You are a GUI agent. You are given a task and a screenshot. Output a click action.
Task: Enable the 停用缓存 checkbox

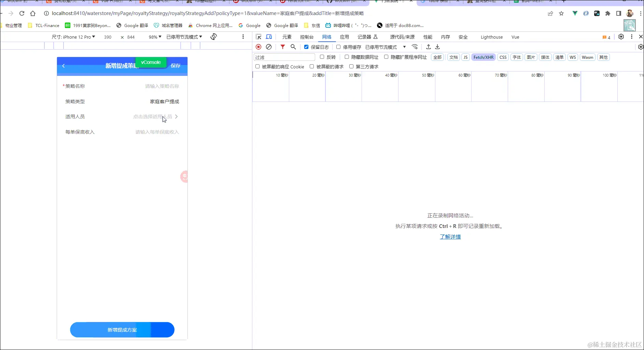[338, 47]
